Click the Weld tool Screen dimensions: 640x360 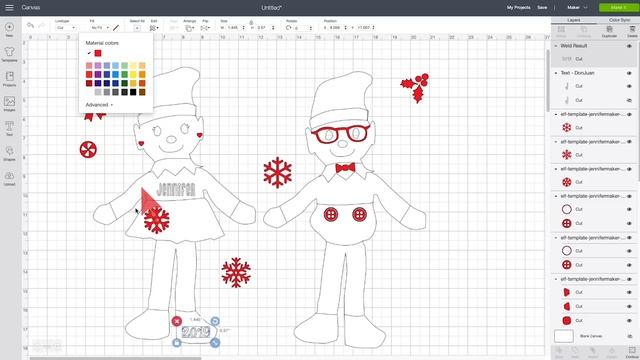click(575, 351)
